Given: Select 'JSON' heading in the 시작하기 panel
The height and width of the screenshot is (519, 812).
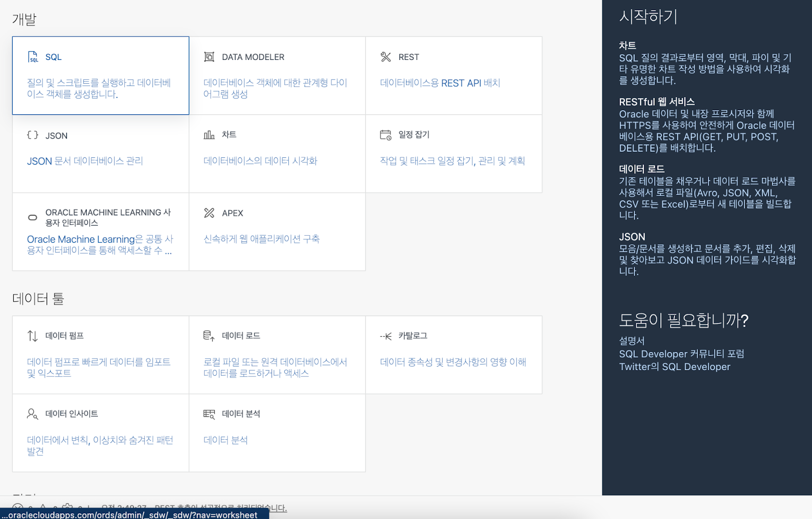Looking at the screenshot, I should click(632, 237).
